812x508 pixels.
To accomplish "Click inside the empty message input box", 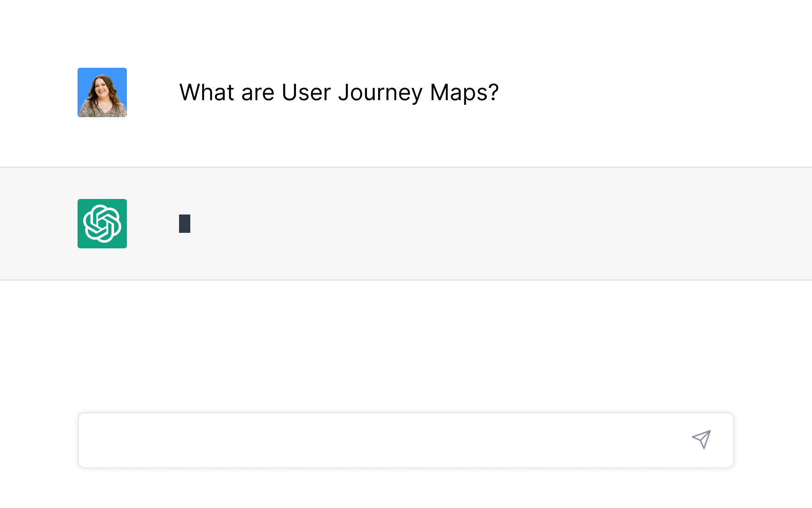I will coord(376,440).
